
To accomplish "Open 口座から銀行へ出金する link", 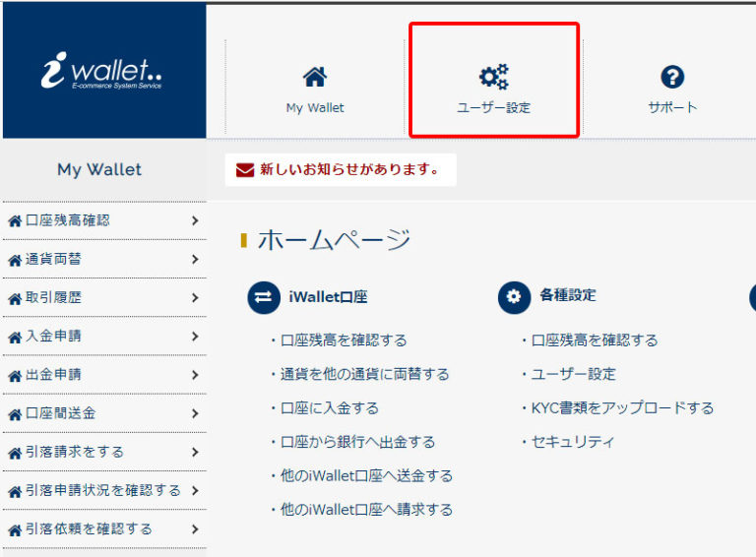I will [x=357, y=442].
